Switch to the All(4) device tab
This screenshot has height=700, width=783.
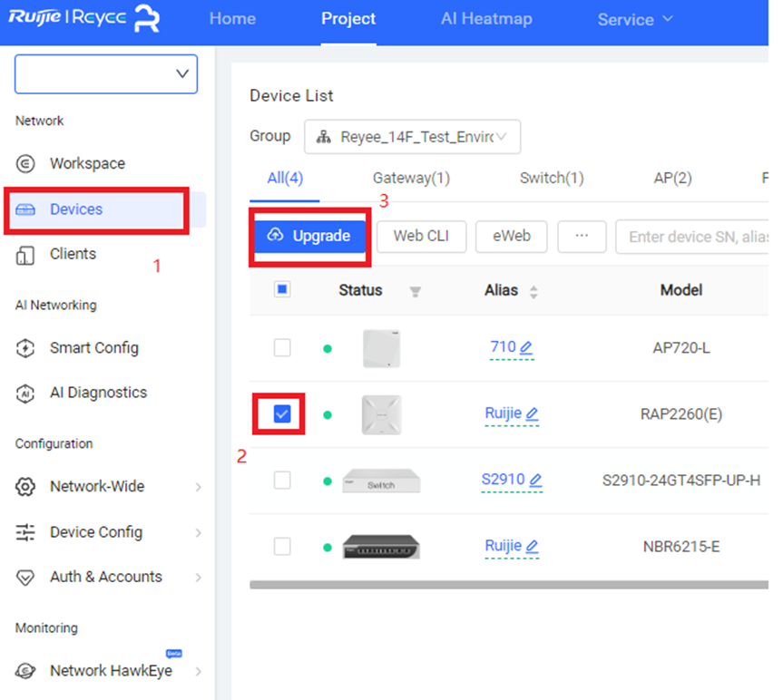[285, 178]
